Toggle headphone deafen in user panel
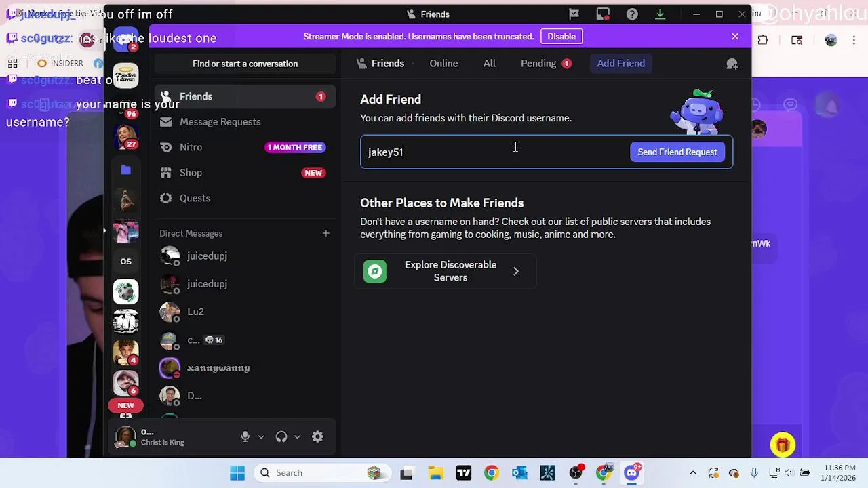The image size is (868, 488). pyautogui.click(x=281, y=437)
